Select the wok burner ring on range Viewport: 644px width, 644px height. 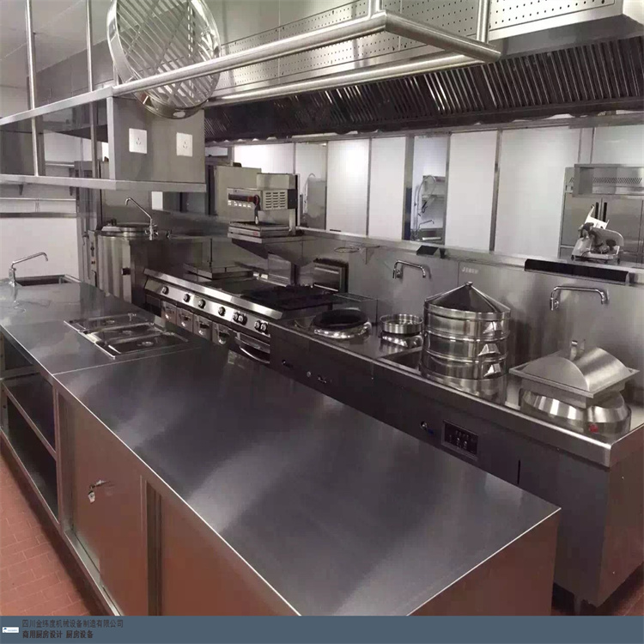coord(340,323)
